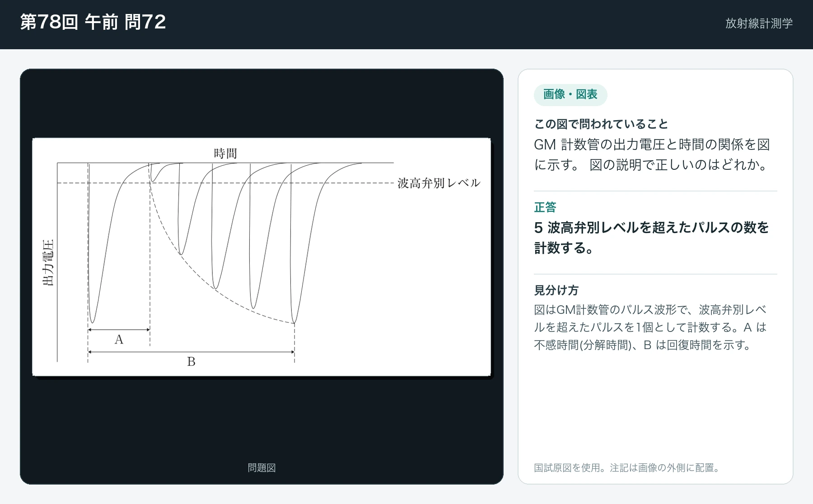Click the heading この図で問われていること

coord(601,124)
